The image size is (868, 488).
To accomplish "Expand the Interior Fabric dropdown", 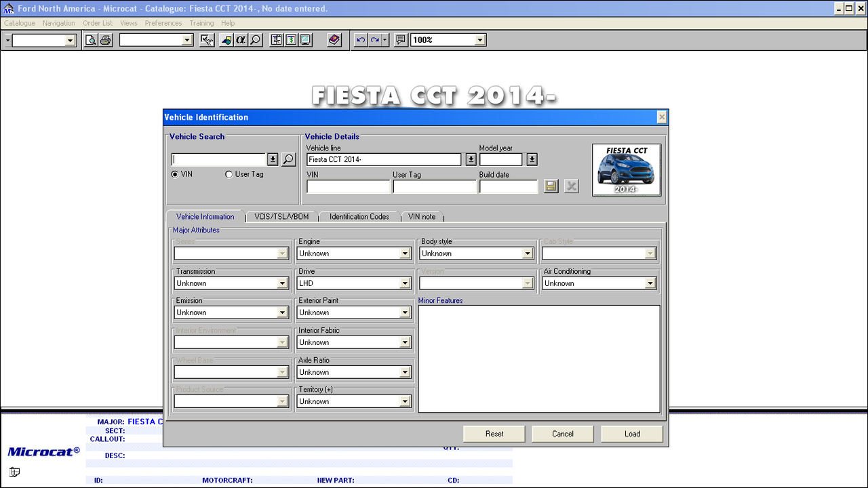I will (x=405, y=342).
